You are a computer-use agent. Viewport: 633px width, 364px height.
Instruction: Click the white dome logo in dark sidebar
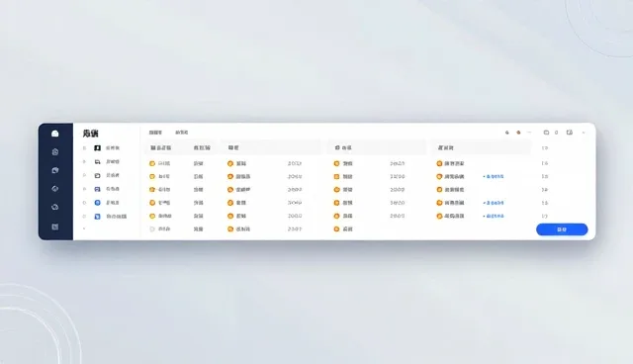click(55, 134)
